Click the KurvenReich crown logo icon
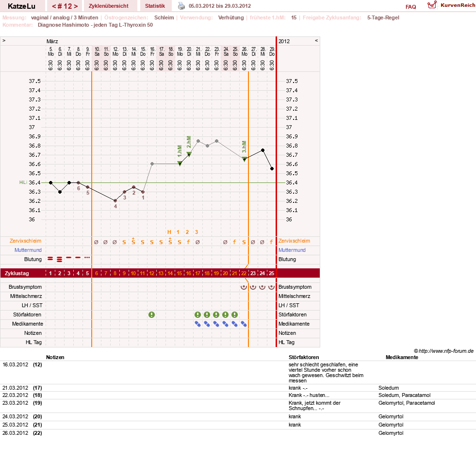The height and width of the screenshot is (462, 476). point(432,5)
